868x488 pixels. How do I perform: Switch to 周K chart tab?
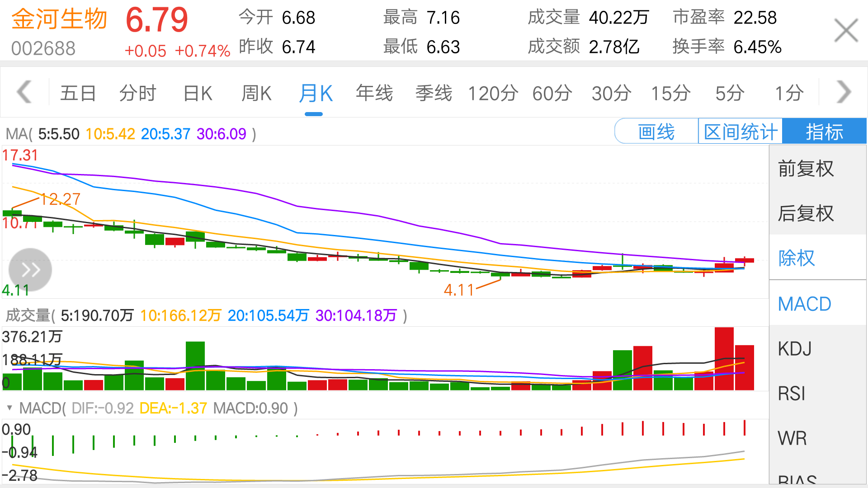[256, 94]
